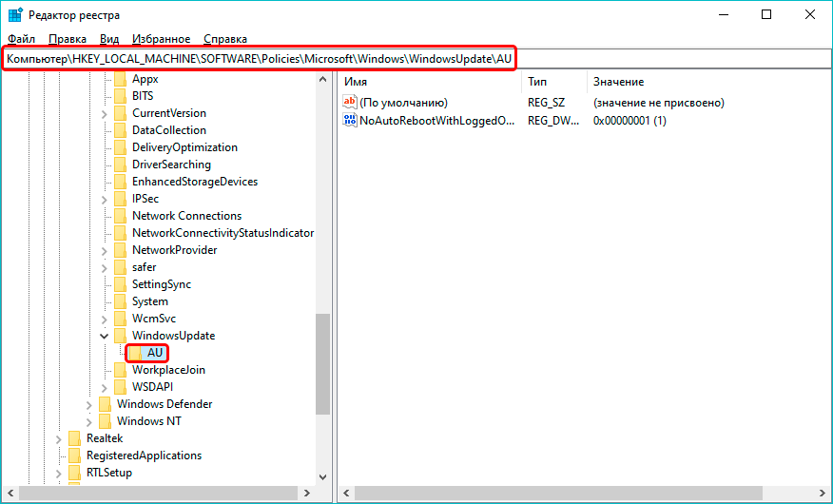Click the 0x00000001 (1) data cell
Viewport: 833px width, 504px height.
point(630,121)
